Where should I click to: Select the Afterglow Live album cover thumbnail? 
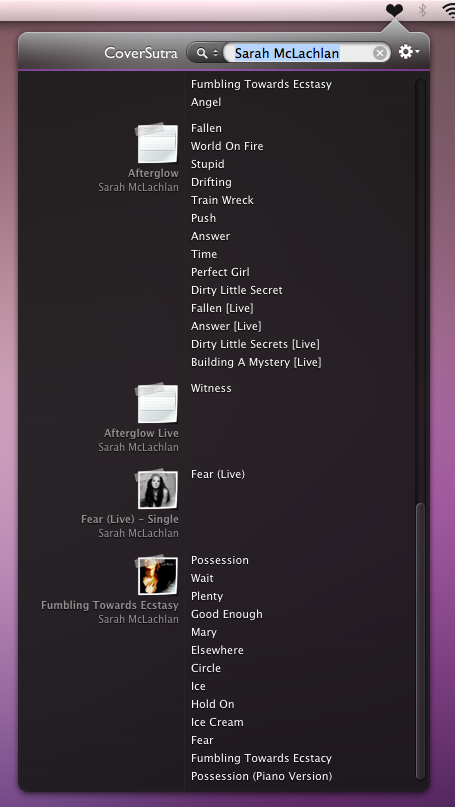pyautogui.click(x=157, y=403)
